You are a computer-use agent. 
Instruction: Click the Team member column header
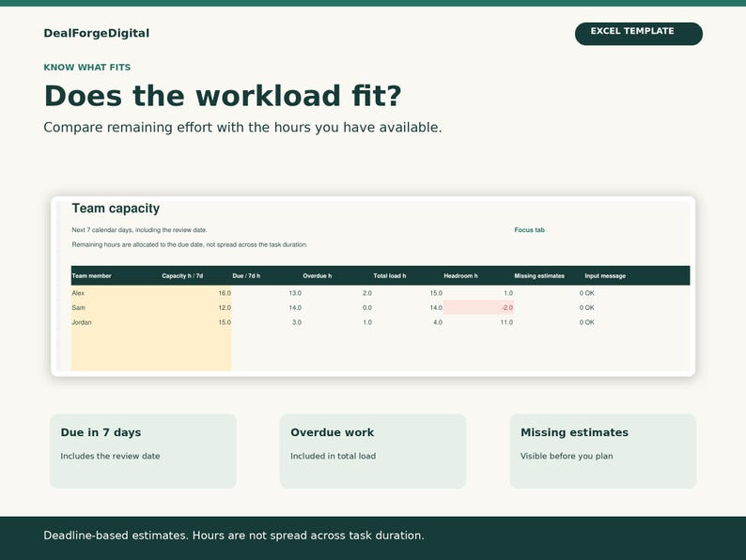(x=91, y=276)
